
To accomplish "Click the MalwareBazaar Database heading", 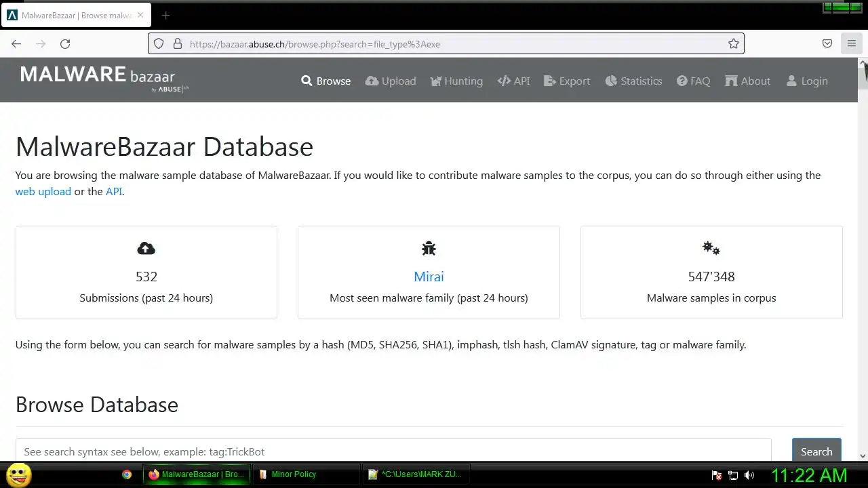I will point(164,146).
